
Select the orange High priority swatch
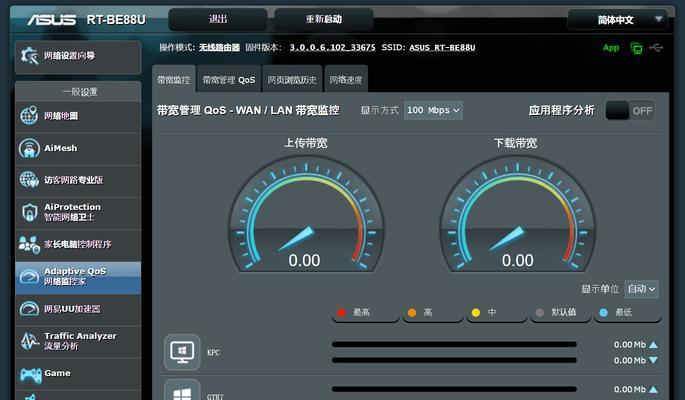(412, 312)
